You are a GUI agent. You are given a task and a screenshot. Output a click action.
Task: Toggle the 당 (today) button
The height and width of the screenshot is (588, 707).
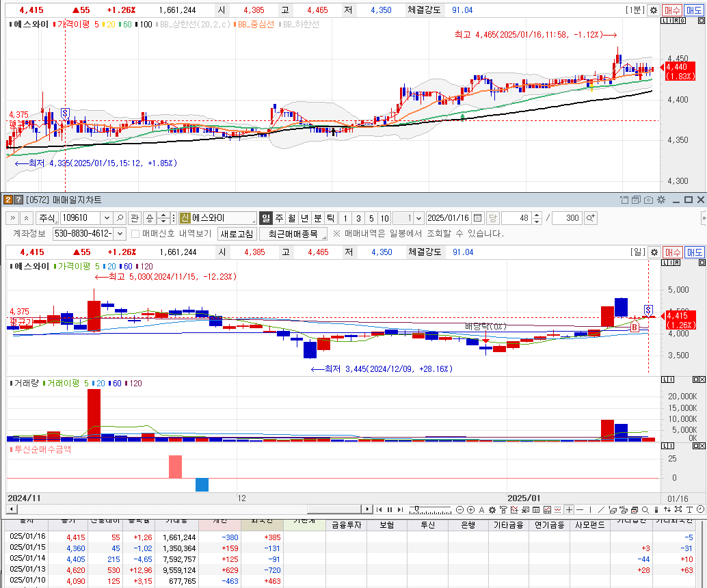pyautogui.click(x=493, y=218)
